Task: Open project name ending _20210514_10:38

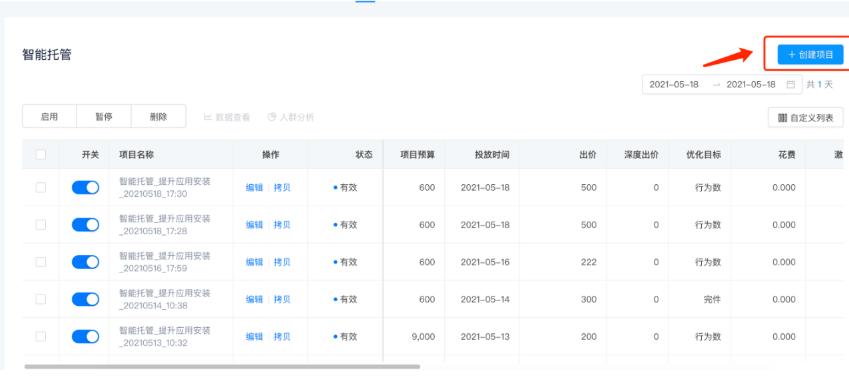Action: point(165,299)
